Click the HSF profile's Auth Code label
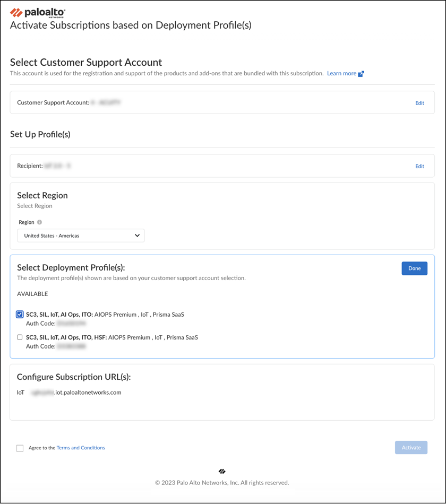 [x=40, y=346]
